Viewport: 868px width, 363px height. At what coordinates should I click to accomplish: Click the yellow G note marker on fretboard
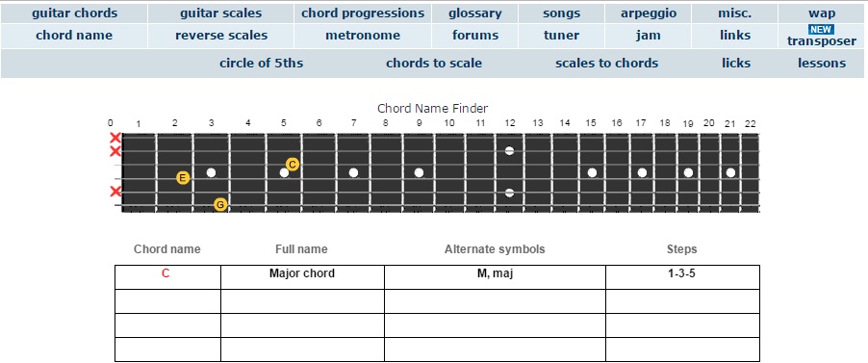pyautogui.click(x=220, y=205)
